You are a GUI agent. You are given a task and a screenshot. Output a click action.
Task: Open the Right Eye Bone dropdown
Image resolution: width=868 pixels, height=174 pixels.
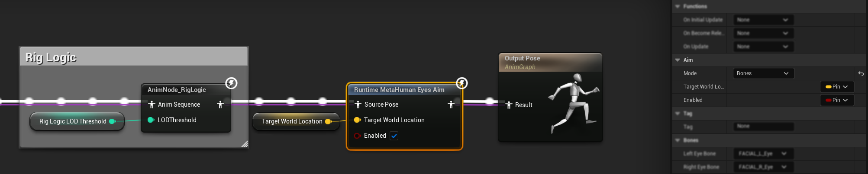(x=764, y=167)
